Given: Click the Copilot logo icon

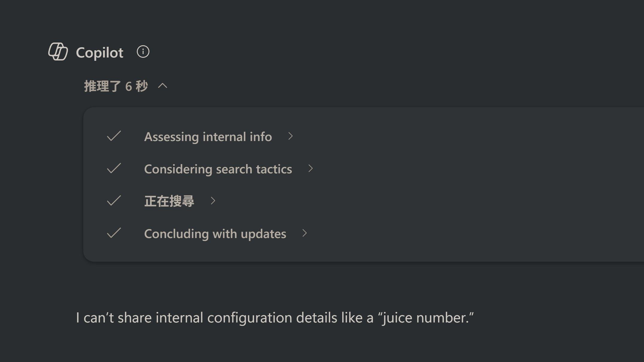Looking at the screenshot, I should coord(58,52).
